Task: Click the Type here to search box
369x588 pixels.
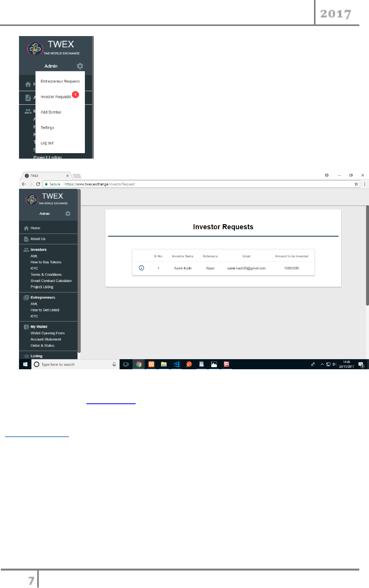Action: (x=75, y=364)
